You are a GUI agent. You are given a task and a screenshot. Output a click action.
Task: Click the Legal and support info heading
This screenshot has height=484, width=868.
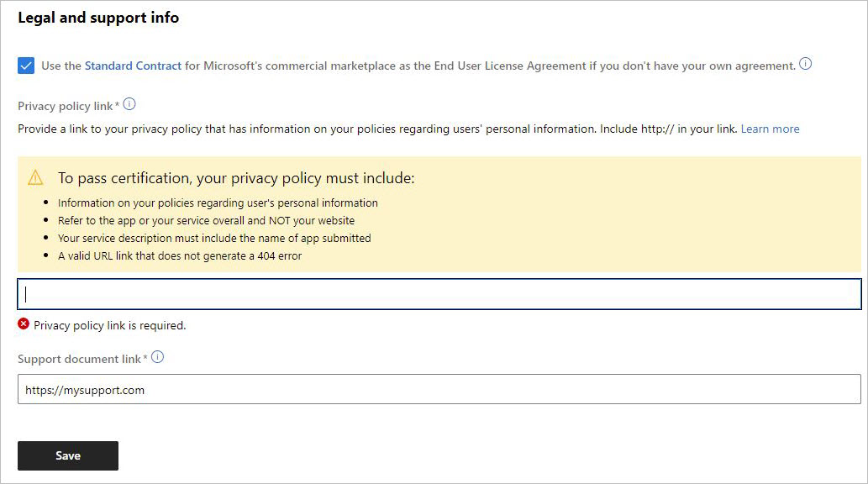tap(98, 18)
